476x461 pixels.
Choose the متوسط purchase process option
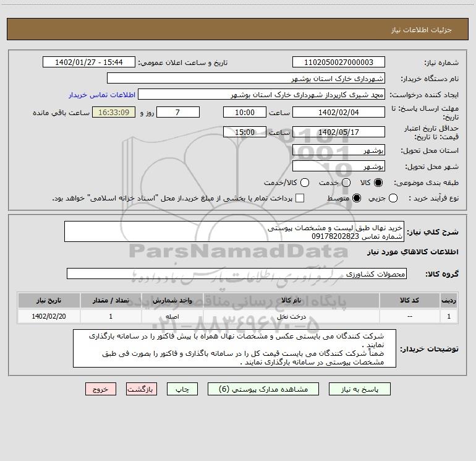point(357,198)
